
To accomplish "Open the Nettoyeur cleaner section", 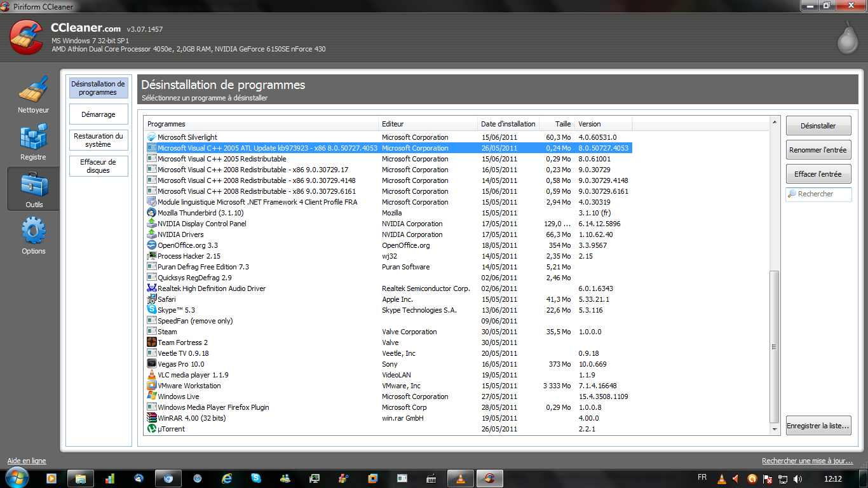I will pyautogui.click(x=34, y=95).
